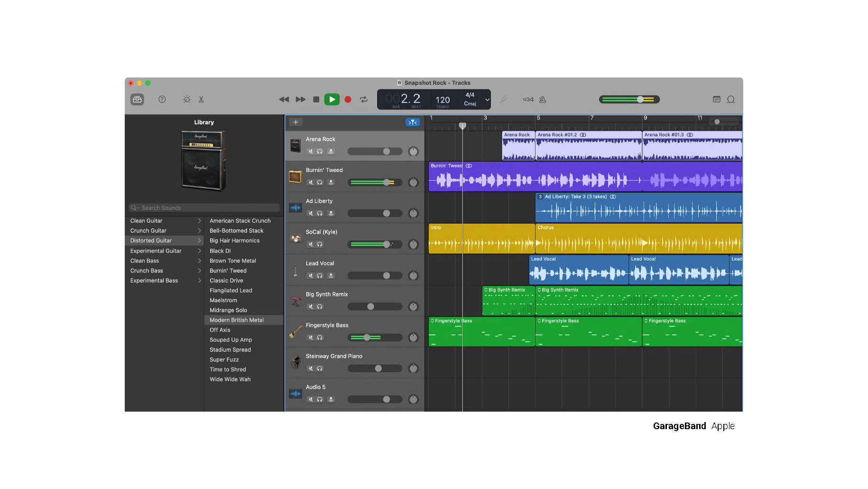This screenshot has width=868, height=489.
Task: Choose Stadium Spread from sound list
Action: pos(230,350)
